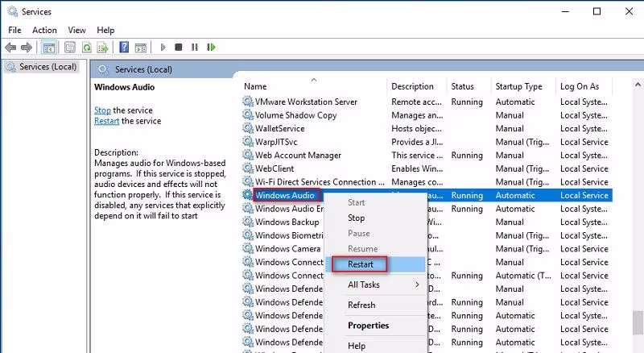Viewport: 644px width, 353px height.
Task: Click 'Hosts objec...' description cell
Action: click(x=416, y=128)
